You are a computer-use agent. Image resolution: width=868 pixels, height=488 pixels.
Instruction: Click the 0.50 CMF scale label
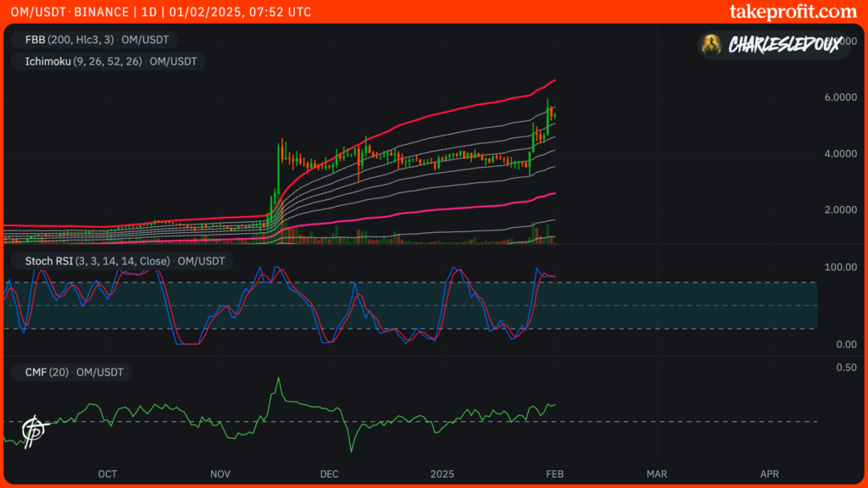click(x=844, y=368)
